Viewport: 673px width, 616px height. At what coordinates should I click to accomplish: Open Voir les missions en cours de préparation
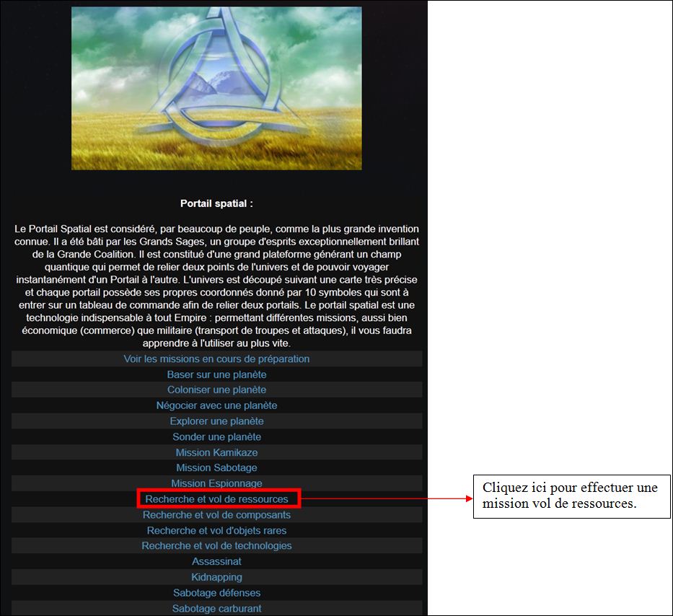(216, 359)
